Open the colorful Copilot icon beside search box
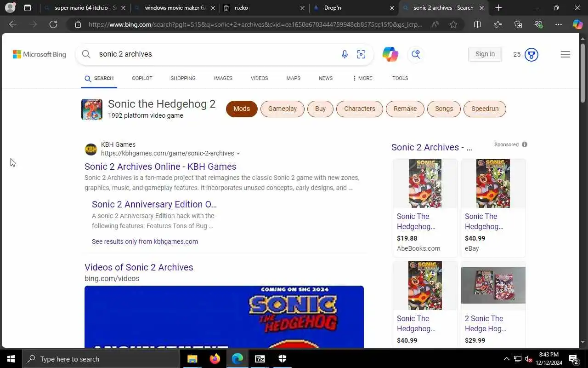The width and height of the screenshot is (588, 368). point(390,54)
